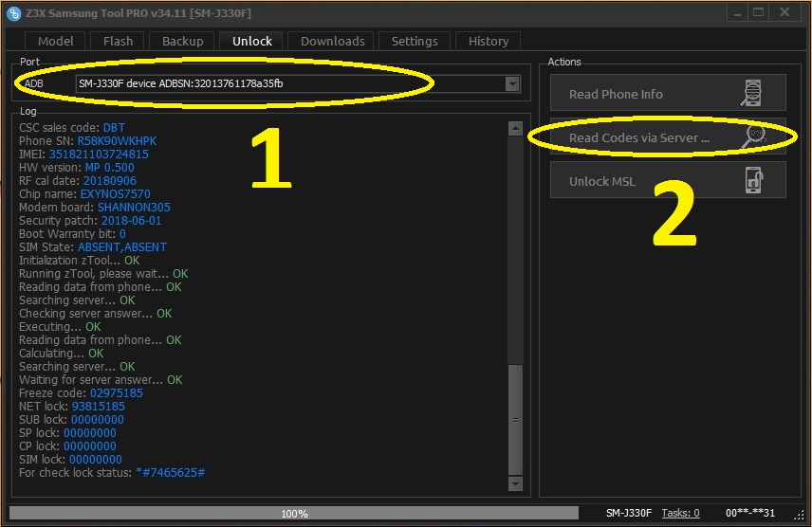Click the log scrollbar thumb
This screenshot has width=812, height=527.
tap(515, 420)
